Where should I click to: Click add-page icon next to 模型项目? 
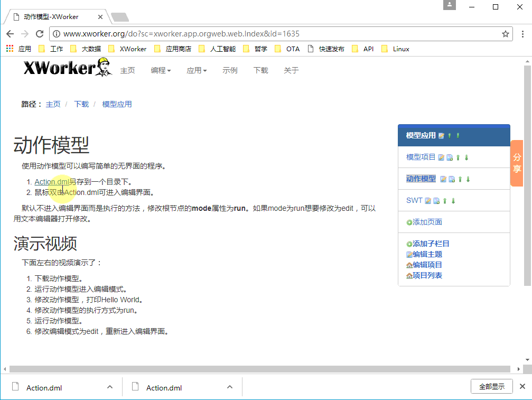450,157
